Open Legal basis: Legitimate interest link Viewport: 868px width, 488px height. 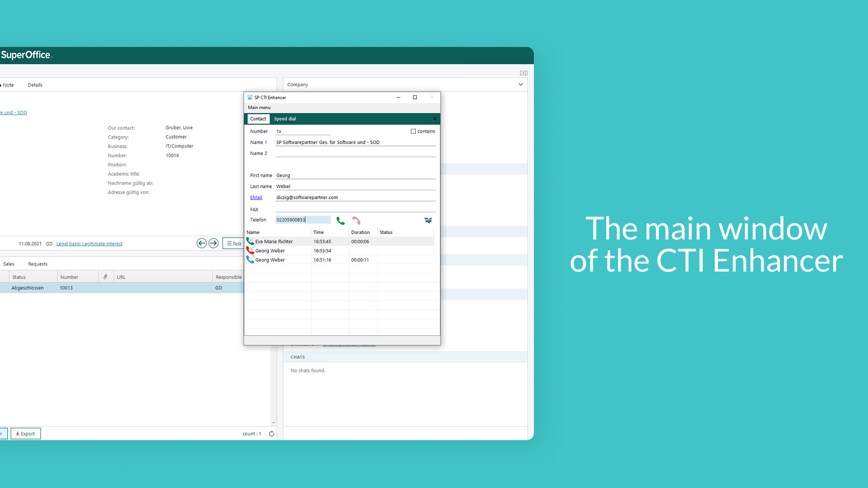90,244
